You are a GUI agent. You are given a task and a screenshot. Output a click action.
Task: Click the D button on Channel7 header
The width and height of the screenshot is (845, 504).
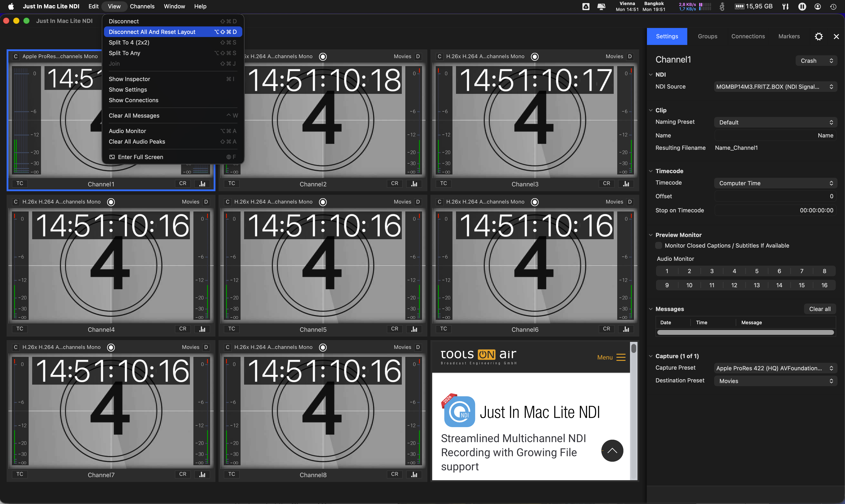click(206, 347)
